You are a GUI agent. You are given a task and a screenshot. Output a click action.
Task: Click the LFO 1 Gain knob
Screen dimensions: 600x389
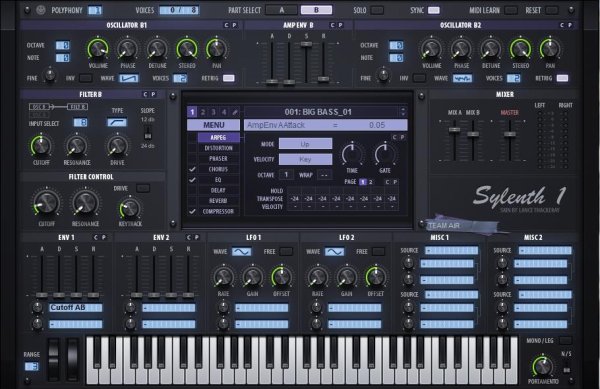click(x=253, y=277)
